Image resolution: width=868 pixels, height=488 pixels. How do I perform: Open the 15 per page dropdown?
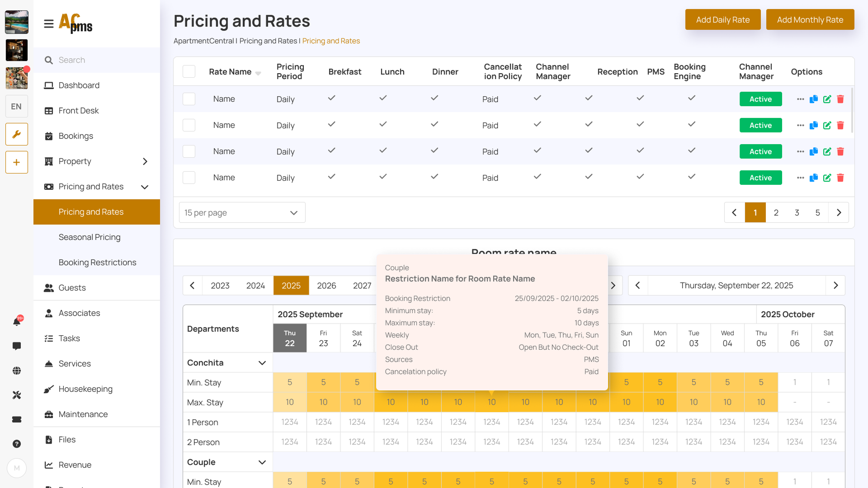(242, 212)
